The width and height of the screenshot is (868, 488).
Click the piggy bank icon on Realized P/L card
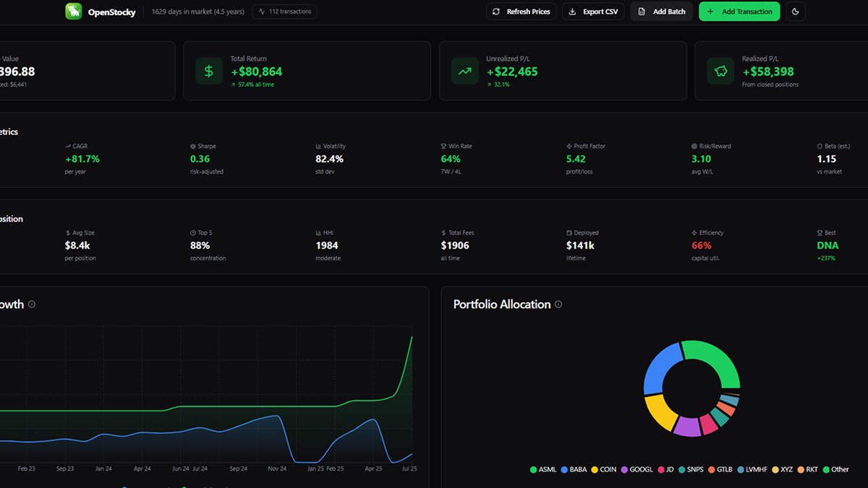coord(720,71)
